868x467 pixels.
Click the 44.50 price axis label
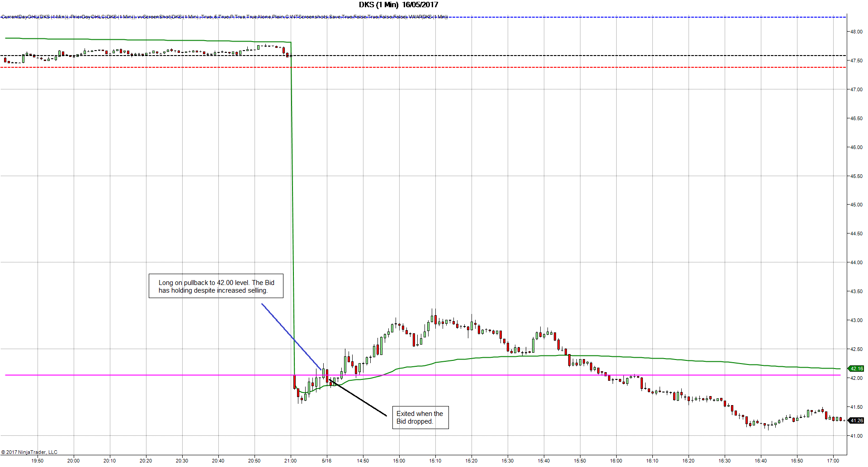856,233
